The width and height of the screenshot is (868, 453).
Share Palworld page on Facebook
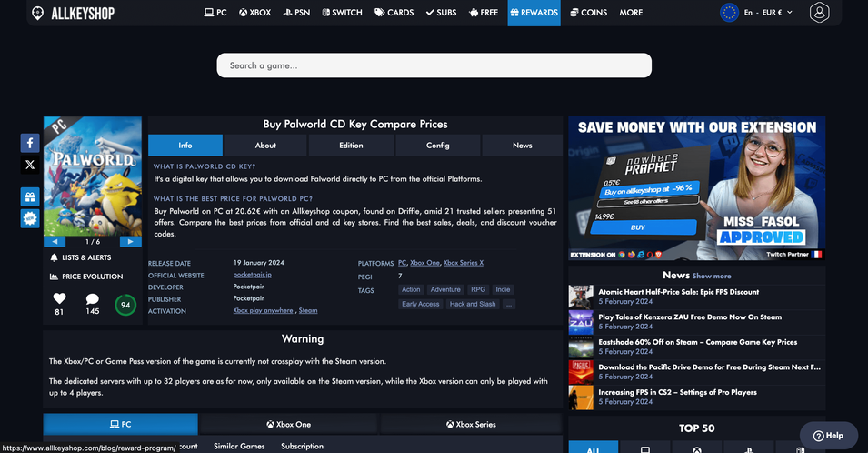point(30,143)
